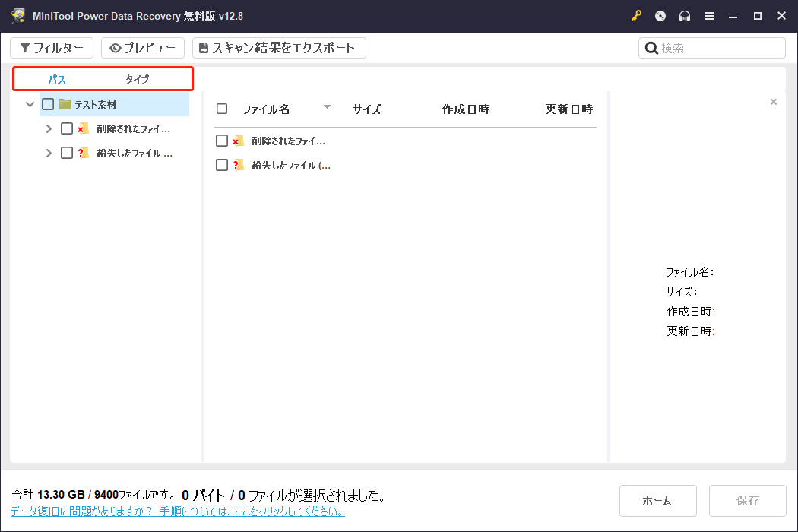Click the ホーム button
798x532 pixels.
658,500
